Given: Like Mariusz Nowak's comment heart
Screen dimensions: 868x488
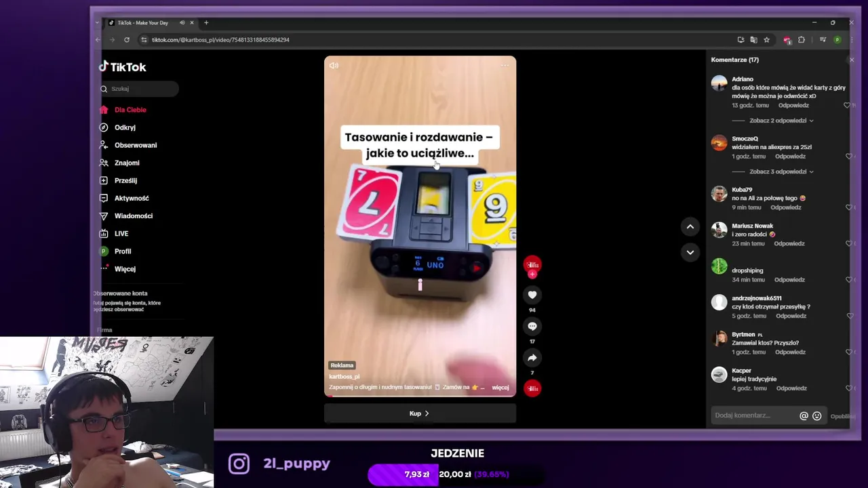Looking at the screenshot, I should click(849, 244).
